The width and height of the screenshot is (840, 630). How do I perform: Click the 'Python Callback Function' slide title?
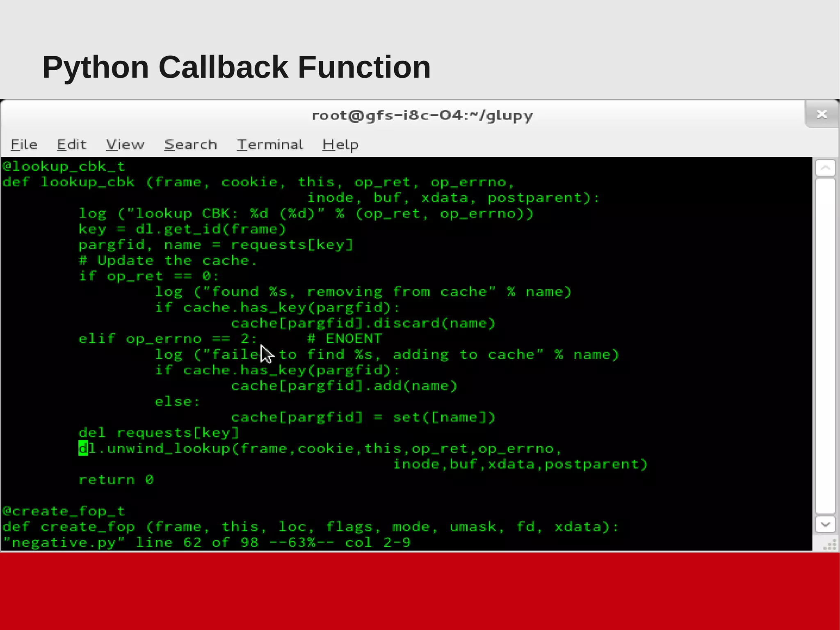[237, 67]
